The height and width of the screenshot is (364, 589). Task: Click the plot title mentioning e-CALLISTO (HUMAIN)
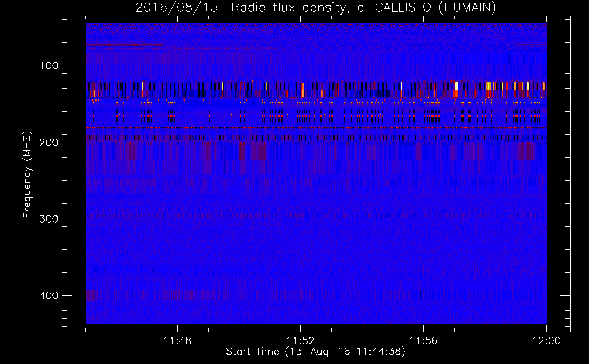pyautogui.click(x=316, y=8)
